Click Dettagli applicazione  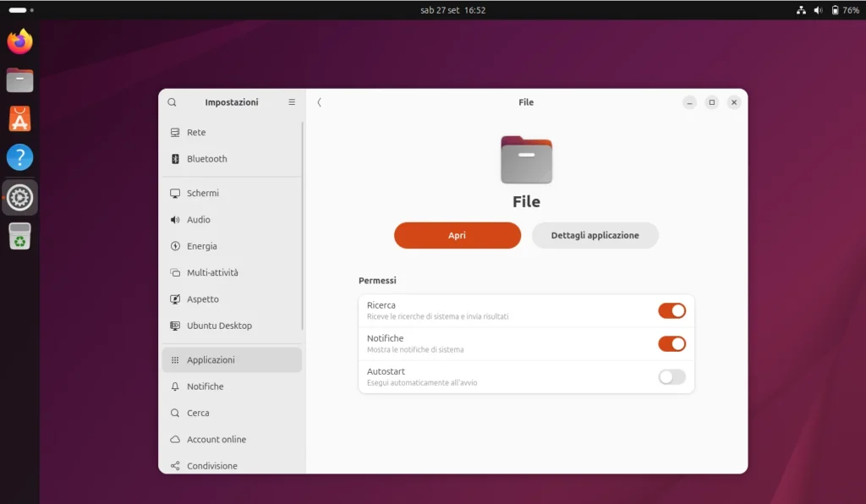(595, 235)
